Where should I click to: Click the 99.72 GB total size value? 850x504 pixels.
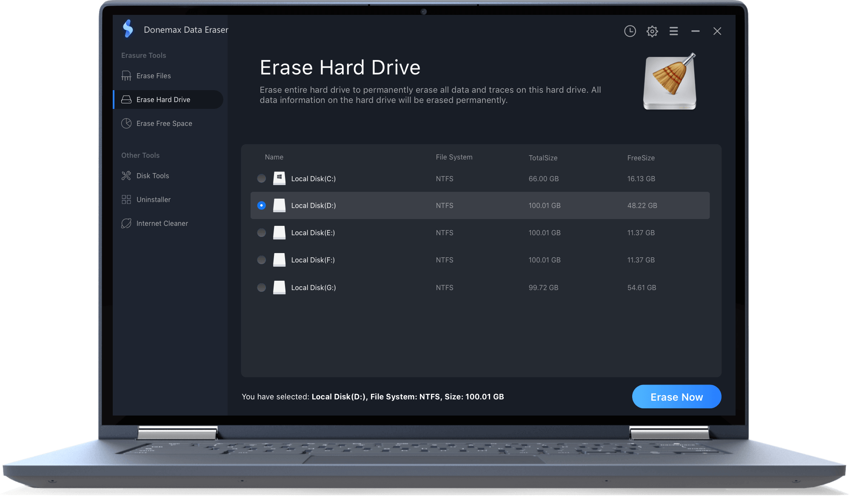pos(543,288)
